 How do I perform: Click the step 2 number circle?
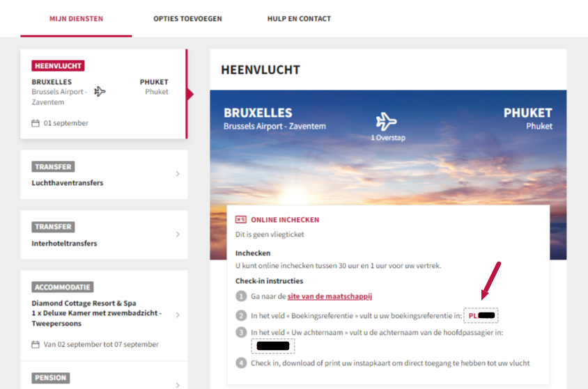pyautogui.click(x=241, y=315)
